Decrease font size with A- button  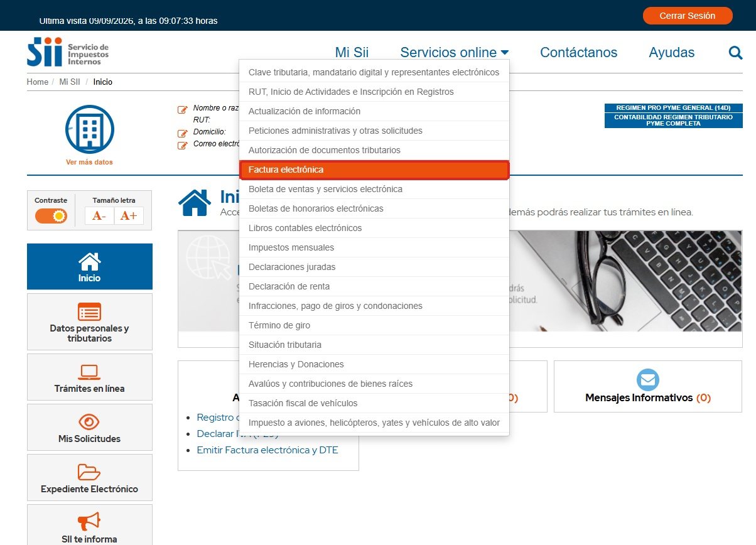(x=99, y=216)
